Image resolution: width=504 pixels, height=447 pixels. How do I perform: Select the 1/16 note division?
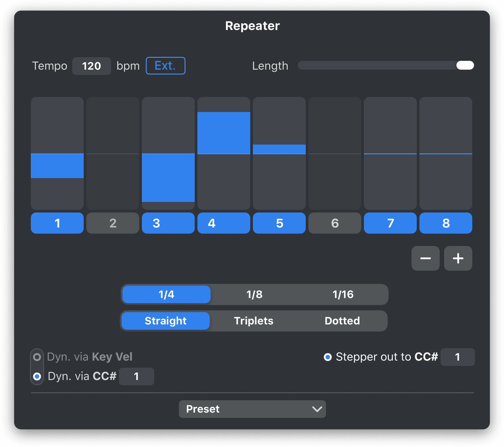343,294
